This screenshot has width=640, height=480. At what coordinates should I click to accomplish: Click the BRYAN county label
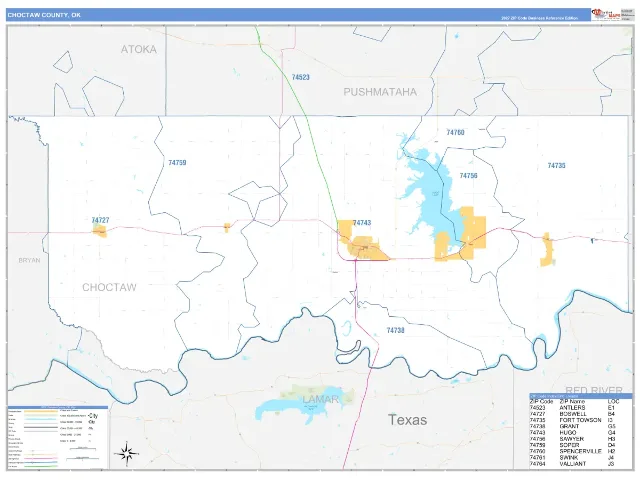[x=29, y=260]
